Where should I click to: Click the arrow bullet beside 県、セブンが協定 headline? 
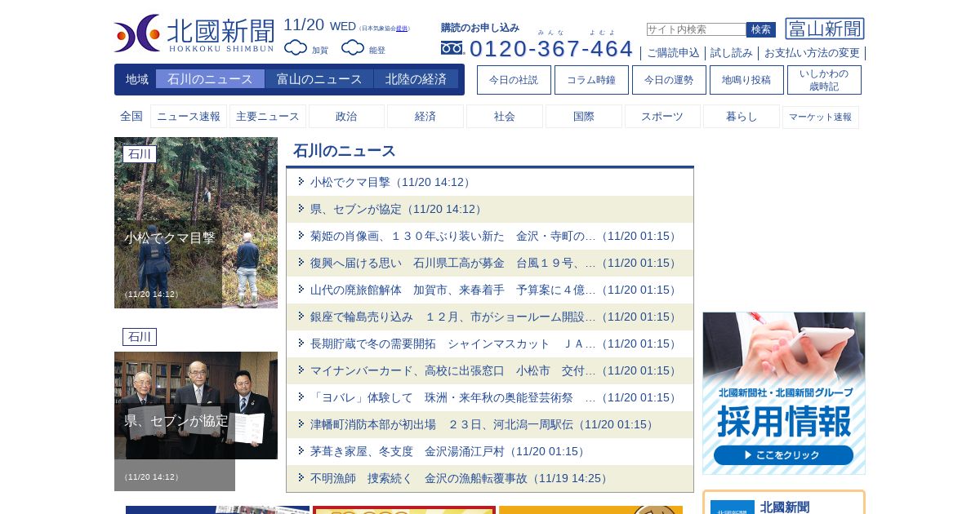[x=301, y=208]
